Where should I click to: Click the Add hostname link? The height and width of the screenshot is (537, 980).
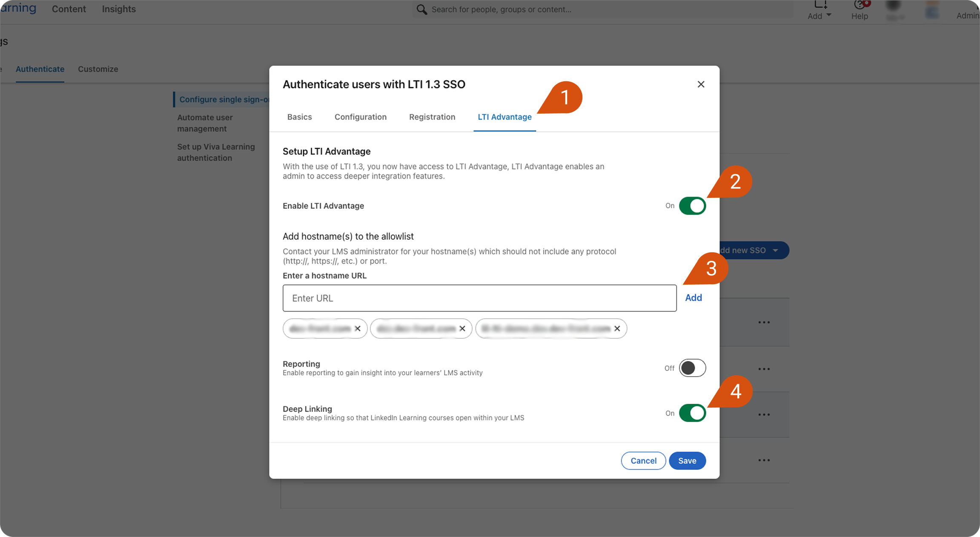[693, 298]
